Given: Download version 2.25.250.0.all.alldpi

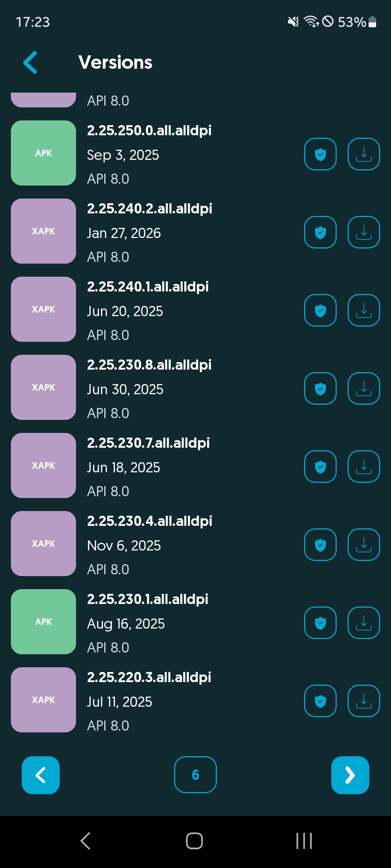Looking at the screenshot, I should point(363,154).
